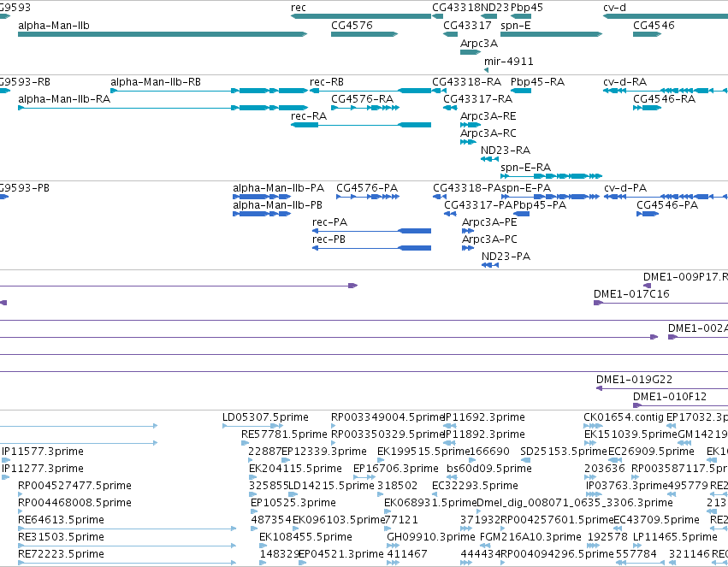This screenshot has height=567, width=728.
Task: Click the bs60d09.5prime EST label
Action: pos(488,469)
